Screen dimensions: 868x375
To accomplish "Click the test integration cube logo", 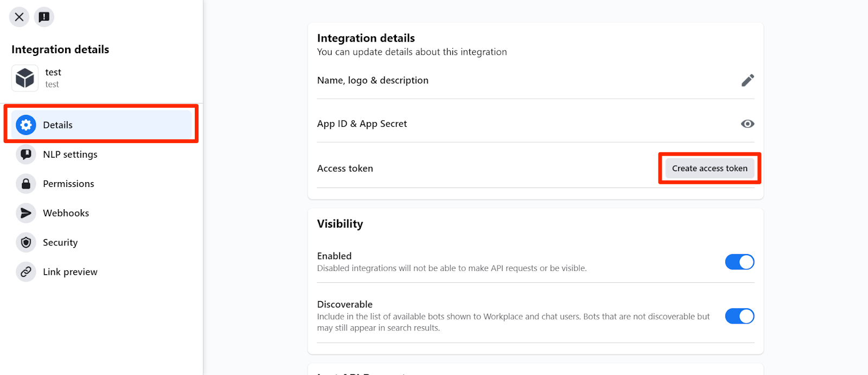I will coord(25,78).
